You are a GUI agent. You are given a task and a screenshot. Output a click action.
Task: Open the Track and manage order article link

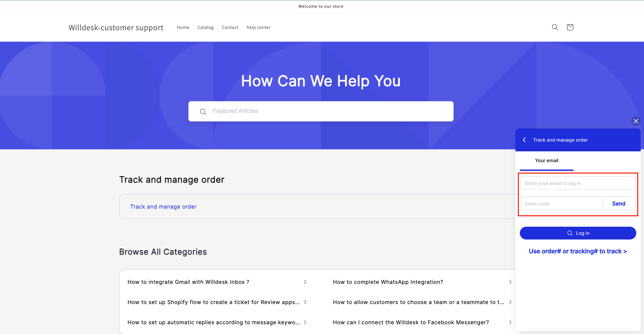(x=164, y=207)
